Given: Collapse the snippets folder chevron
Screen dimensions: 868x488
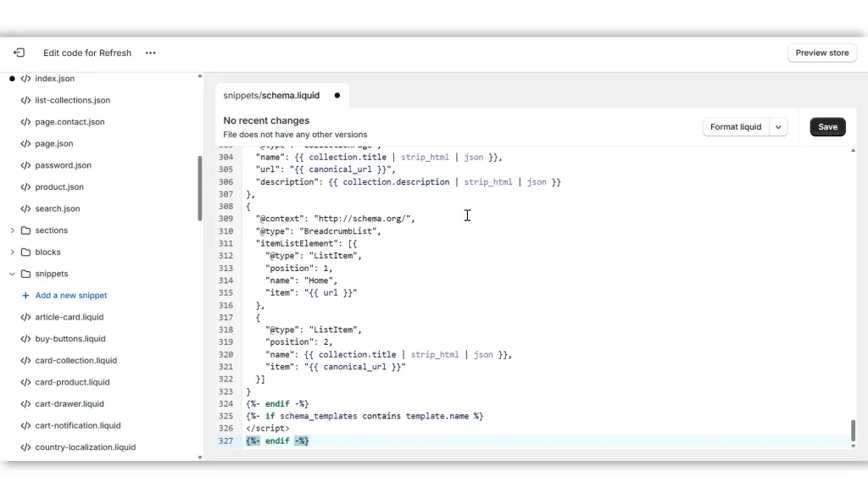Looking at the screenshot, I should click(x=12, y=274).
